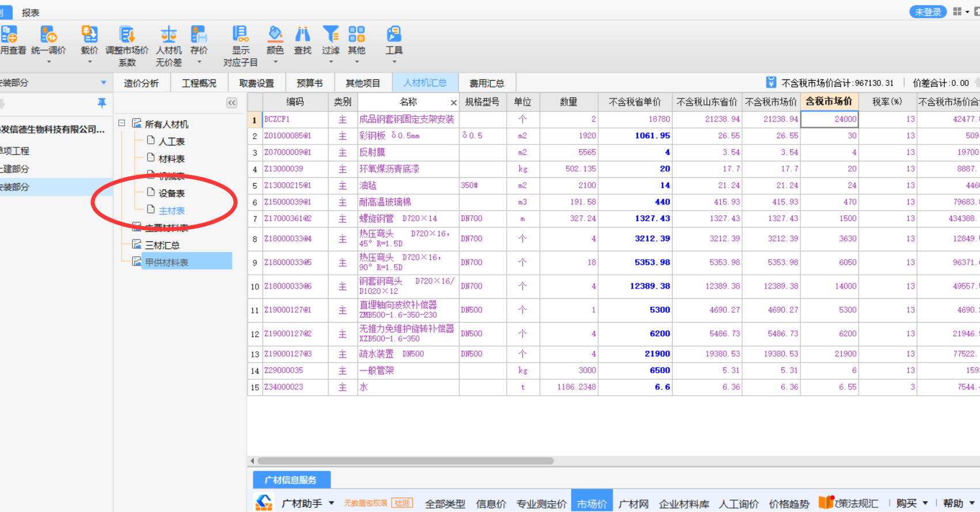The height and width of the screenshot is (512, 980).
Task: Click the 检测 button
Action: pyautogui.click(x=402, y=503)
